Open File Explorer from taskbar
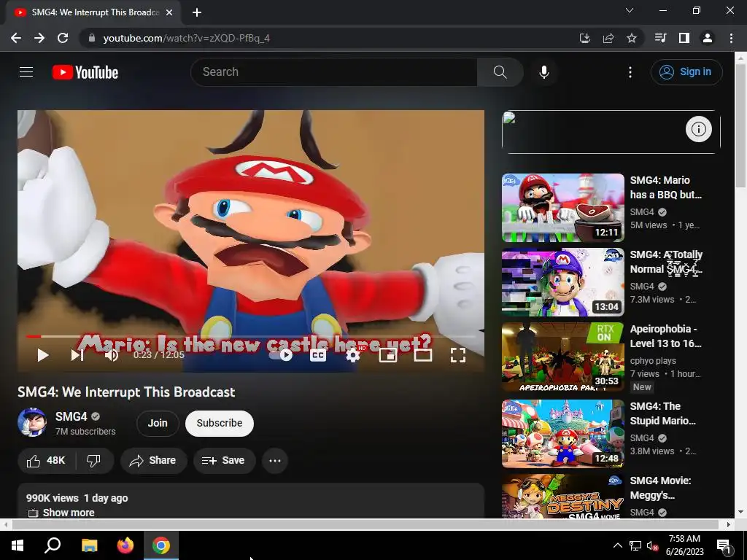The width and height of the screenshot is (747, 560). click(x=89, y=545)
